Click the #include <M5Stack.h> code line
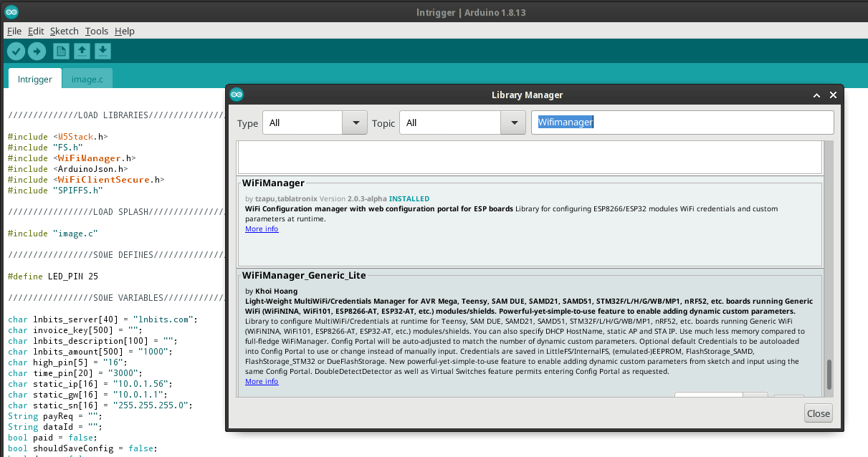 57,136
